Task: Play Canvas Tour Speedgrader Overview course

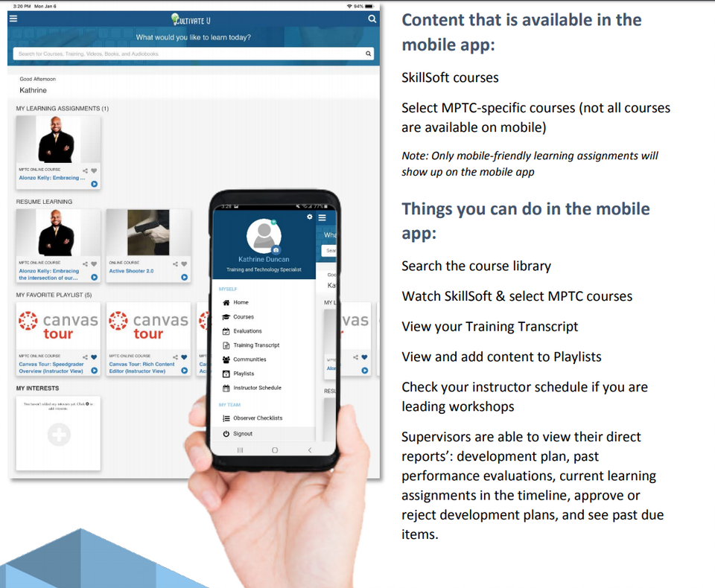Action: pos(95,371)
